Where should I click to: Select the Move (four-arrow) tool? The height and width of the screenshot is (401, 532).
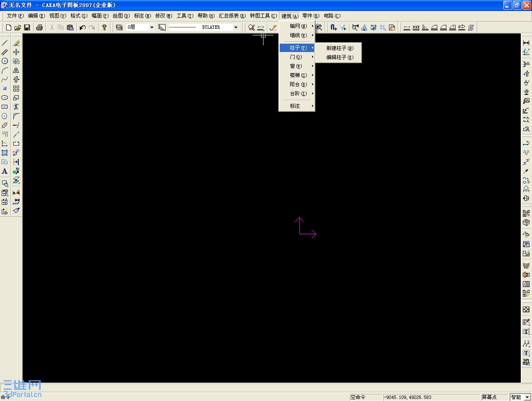point(16,52)
